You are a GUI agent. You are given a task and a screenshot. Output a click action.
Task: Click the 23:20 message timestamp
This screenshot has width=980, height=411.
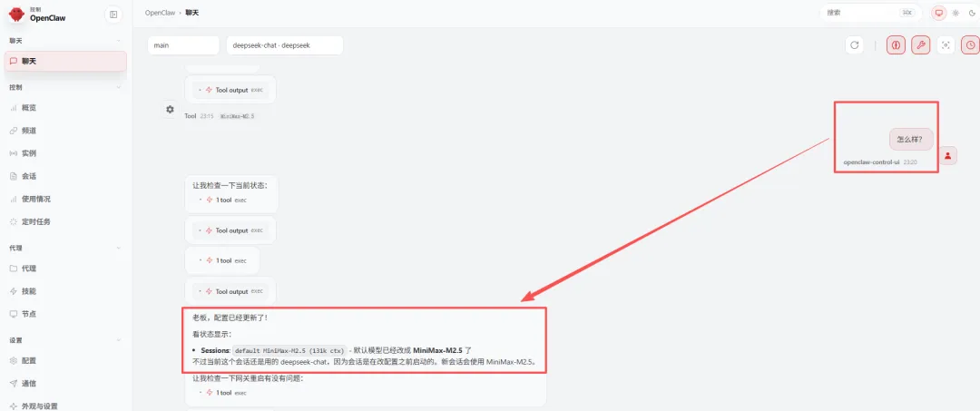(910, 162)
